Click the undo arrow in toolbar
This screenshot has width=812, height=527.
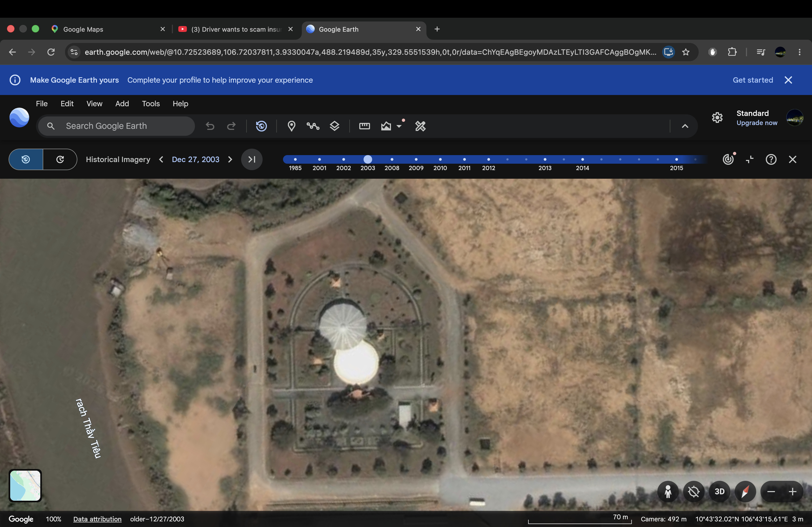(x=210, y=126)
